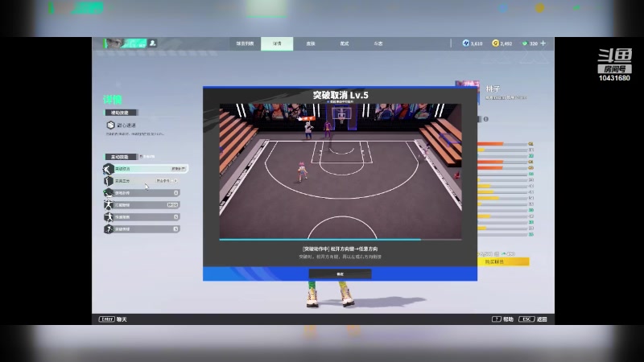
Task: Click the arms-spread defender skill icon
Action: tap(108, 205)
